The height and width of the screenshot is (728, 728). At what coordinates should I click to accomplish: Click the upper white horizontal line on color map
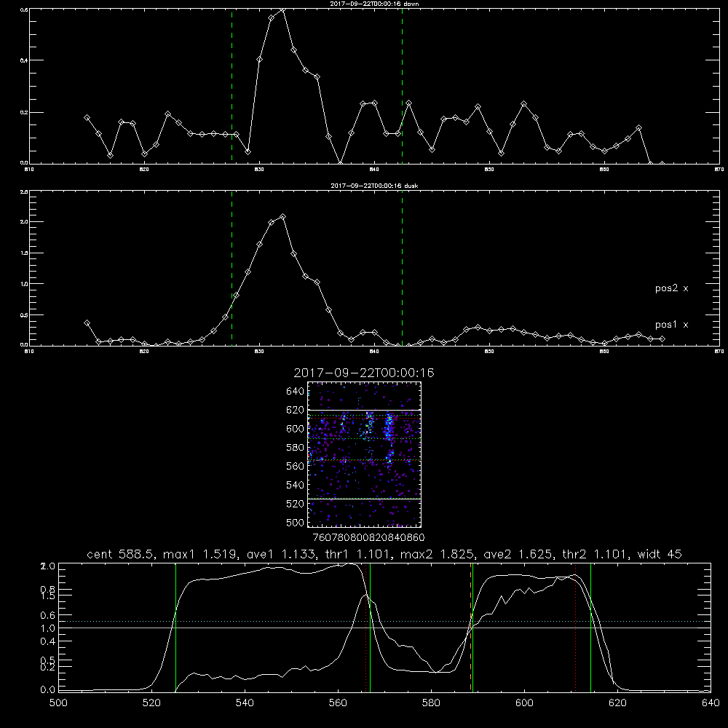point(364,410)
